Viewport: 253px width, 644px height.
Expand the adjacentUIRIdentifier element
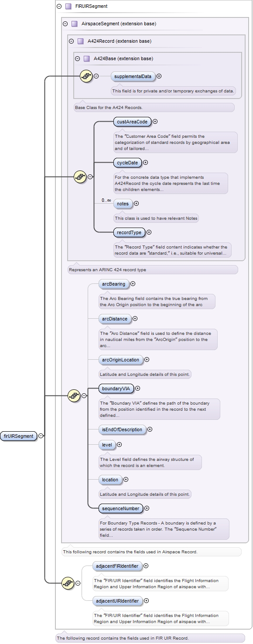pos(146,601)
